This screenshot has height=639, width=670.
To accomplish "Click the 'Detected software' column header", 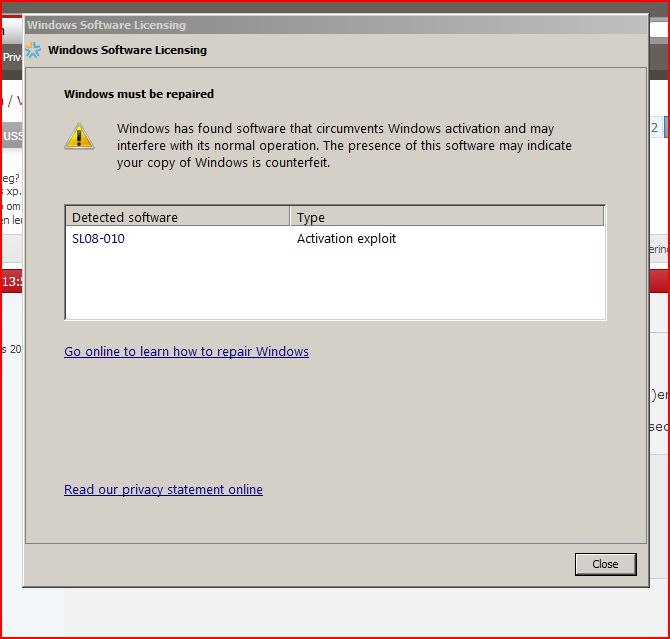I will click(x=178, y=217).
